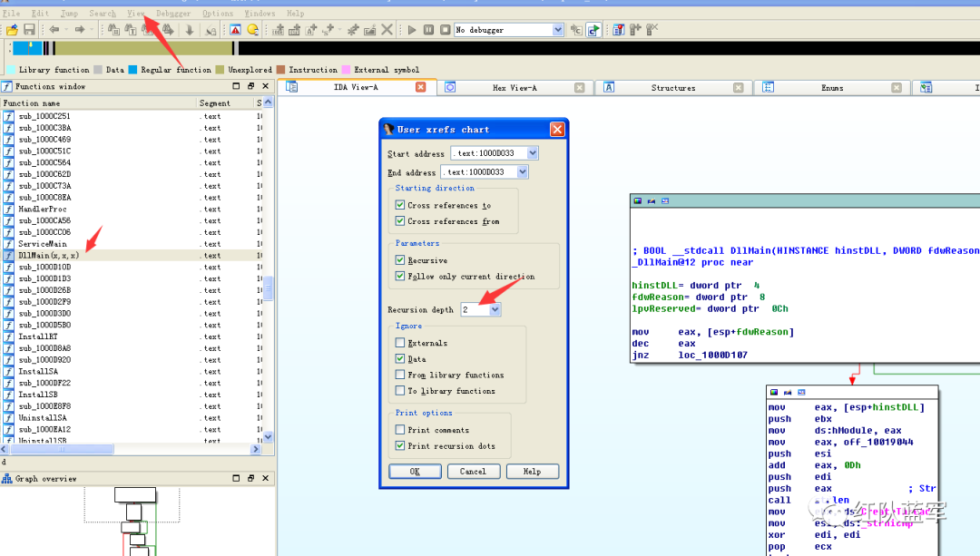The width and height of the screenshot is (980, 556).
Task: Open the No debugger selection dropdown
Action: [558, 30]
